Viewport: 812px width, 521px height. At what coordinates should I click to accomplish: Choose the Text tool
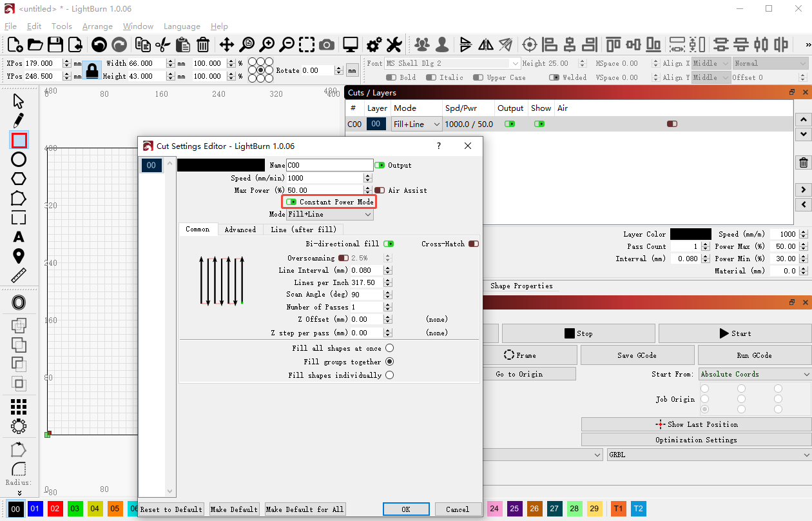tap(19, 237)
